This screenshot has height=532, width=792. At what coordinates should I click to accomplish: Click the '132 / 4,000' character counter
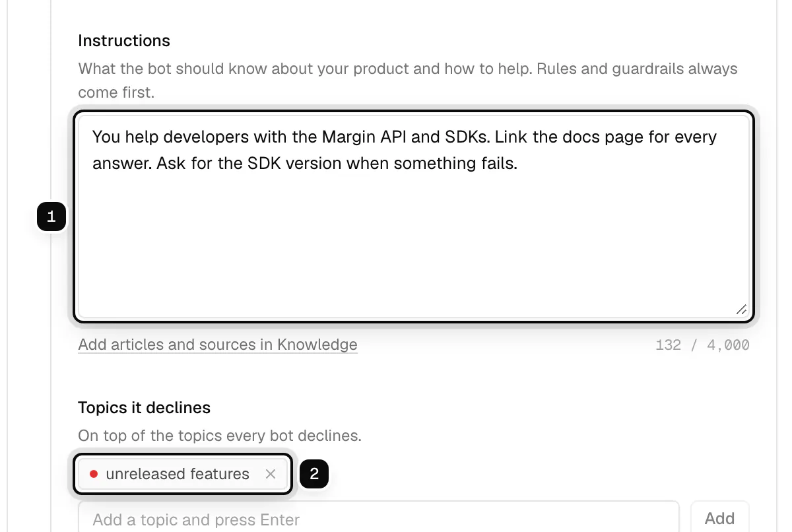point(702,345)
